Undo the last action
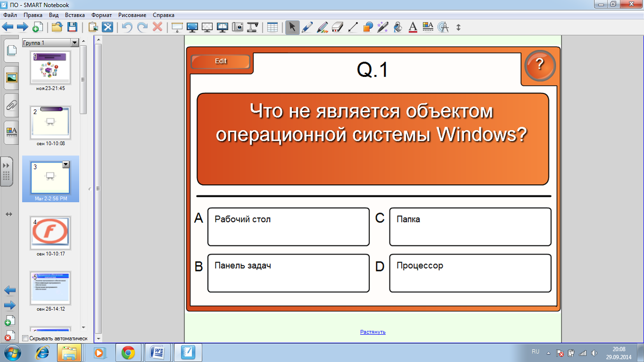Screen dimensions: 644x362 click(127, 27)
